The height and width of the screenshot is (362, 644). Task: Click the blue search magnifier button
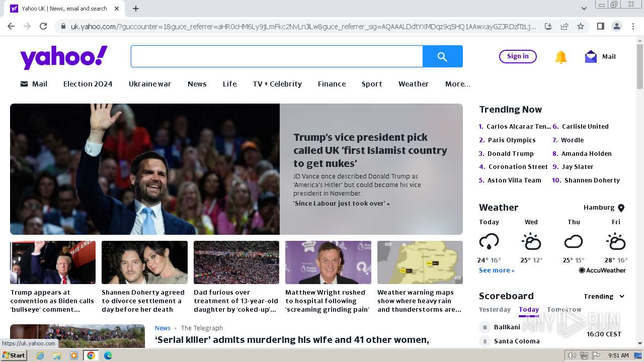pos(442,56)
